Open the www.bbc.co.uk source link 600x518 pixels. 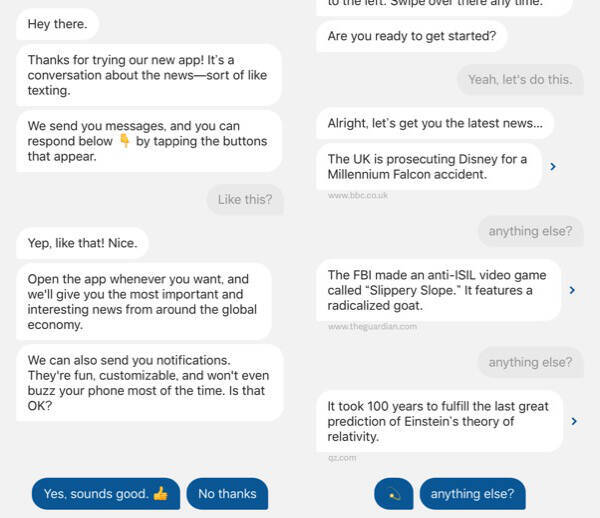357,195
